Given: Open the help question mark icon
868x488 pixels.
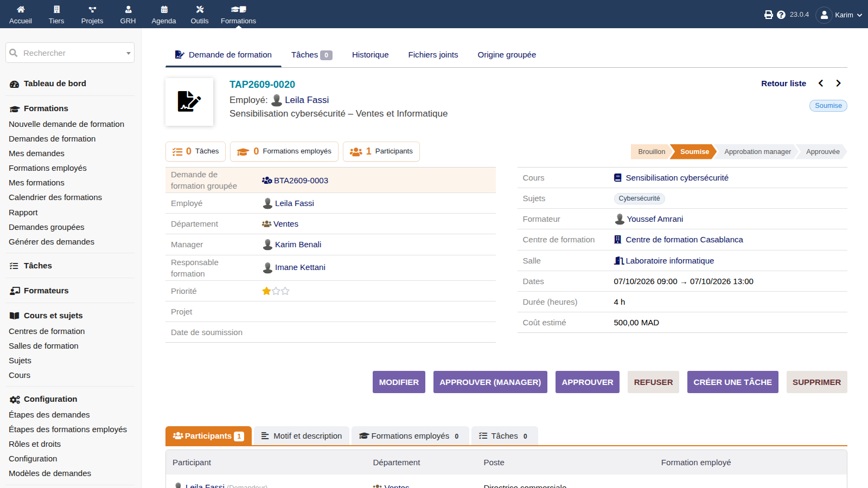Looking at the screenshot, I should (781, 15).
